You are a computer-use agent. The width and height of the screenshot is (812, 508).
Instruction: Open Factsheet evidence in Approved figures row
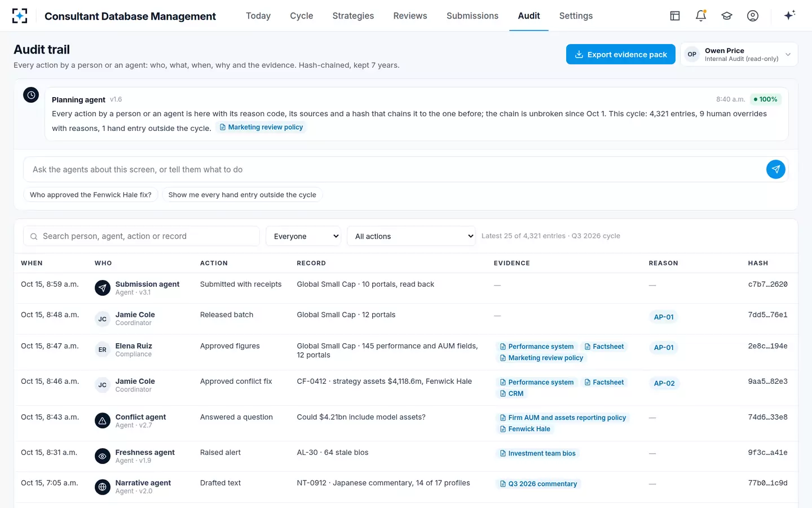604,347
